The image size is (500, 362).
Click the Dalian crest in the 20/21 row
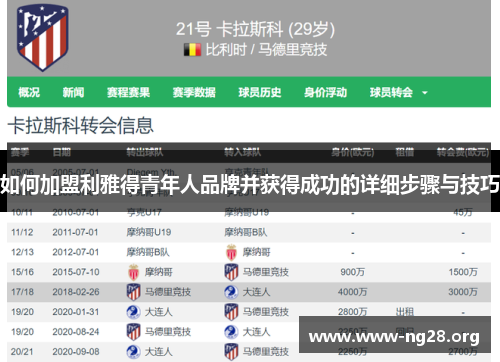click(x=133, y=352)
